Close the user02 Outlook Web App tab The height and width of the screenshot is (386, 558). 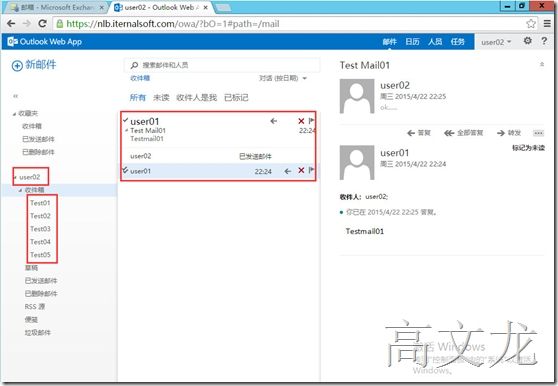click(x=205, y=7)
